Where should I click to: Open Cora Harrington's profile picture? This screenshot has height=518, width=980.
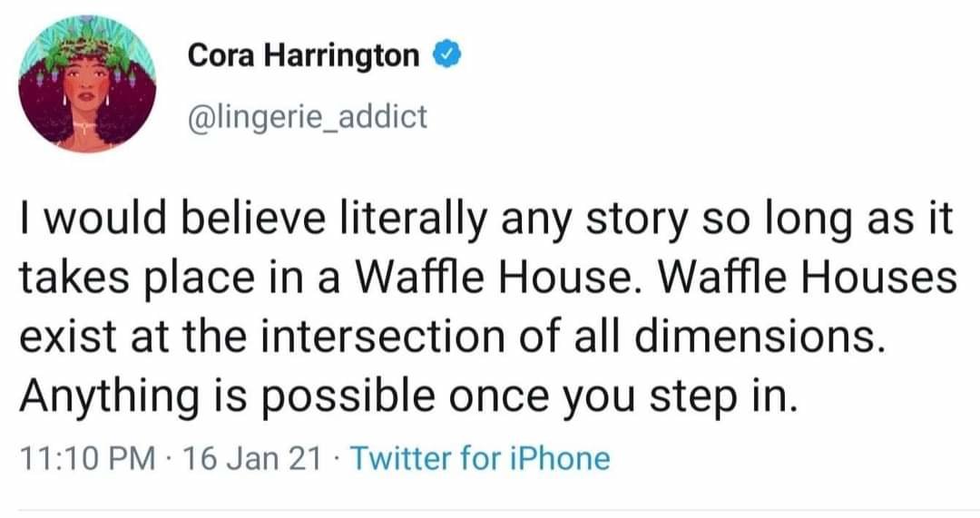click(87, 84)
